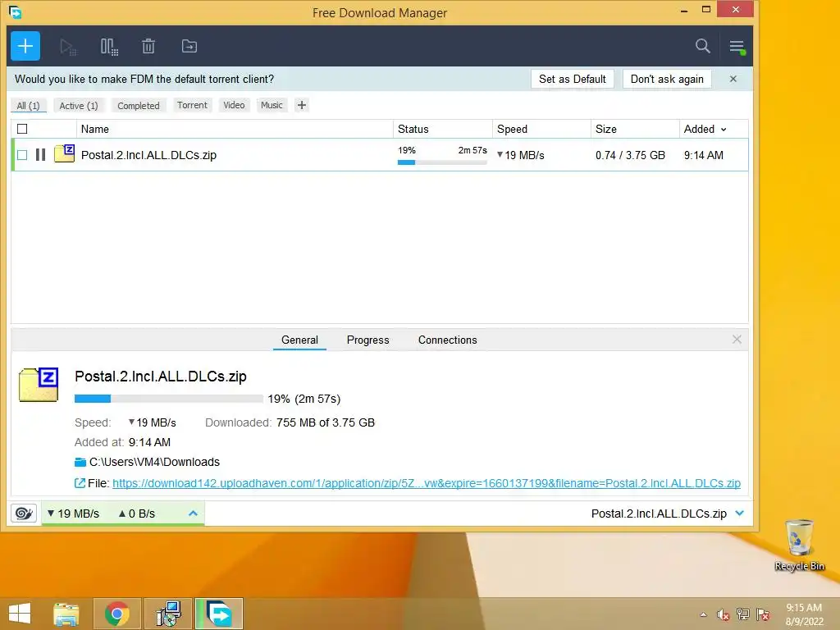The height and width of the screenshot is (630, 840).
Task: Click external link icon before File
Action: point(80,483)
